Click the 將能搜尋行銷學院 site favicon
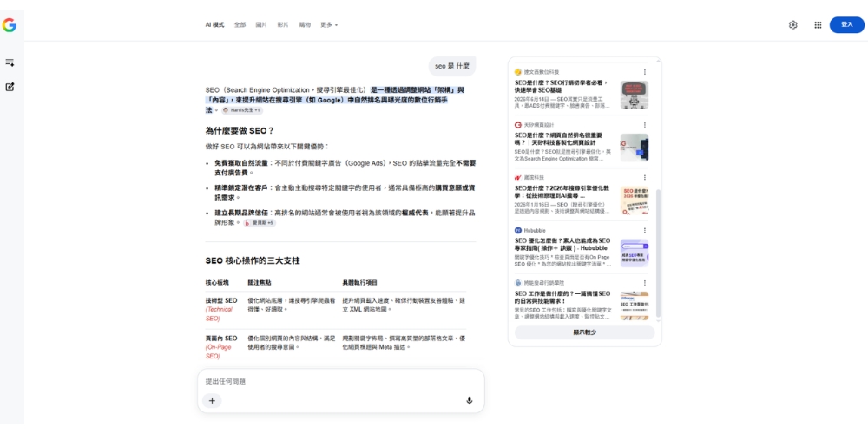 pos(518,283)
